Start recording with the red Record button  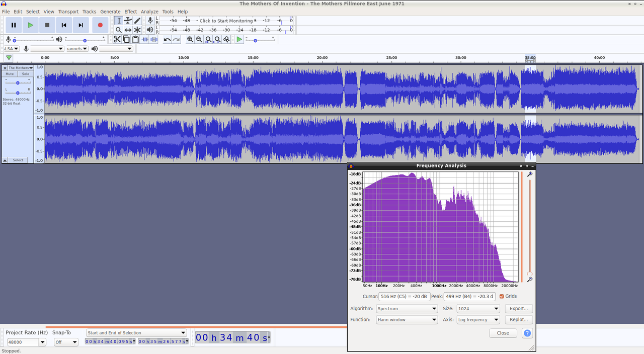pyautogui.click(x=100, y=25)
